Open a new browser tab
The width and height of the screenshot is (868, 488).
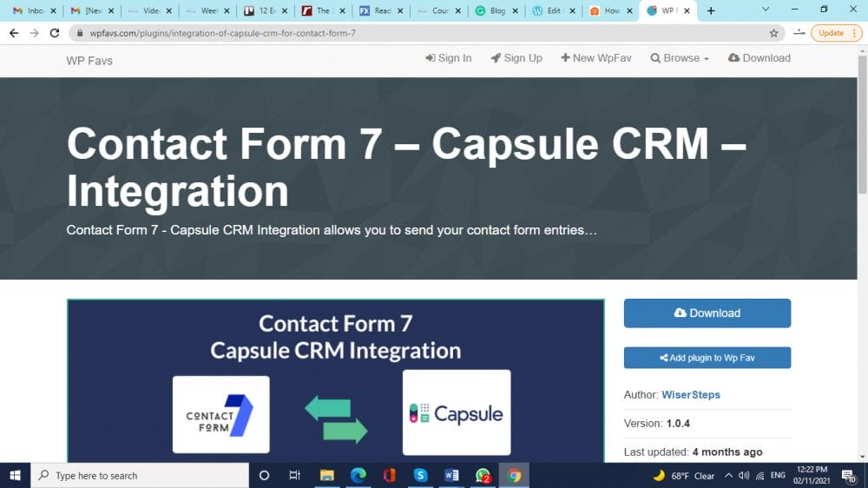click(711, 10)
